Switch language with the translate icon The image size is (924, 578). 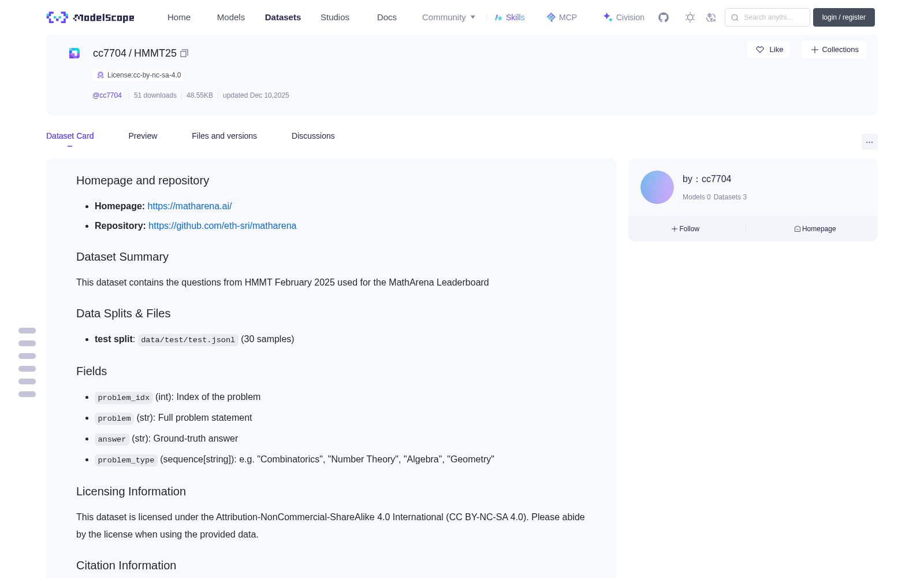(711, 17)
